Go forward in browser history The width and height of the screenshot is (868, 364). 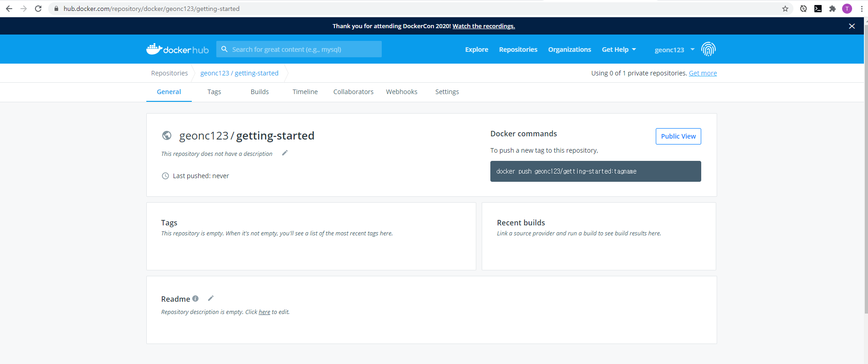pyautogui.click(x=24, y=9)
